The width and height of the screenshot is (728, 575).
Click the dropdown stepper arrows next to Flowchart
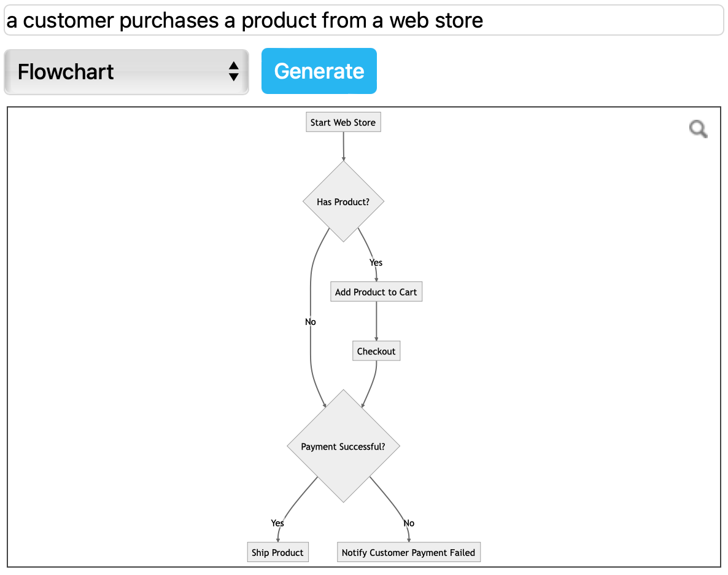(x=234, y=71)
